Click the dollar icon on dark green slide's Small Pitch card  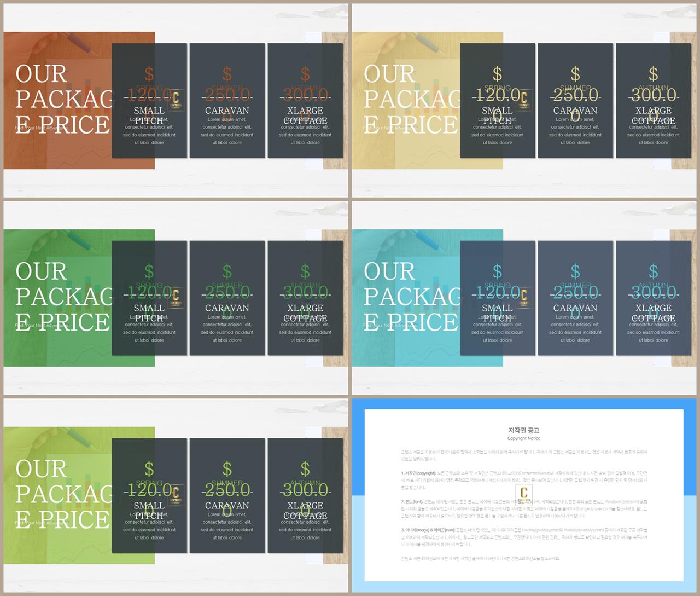pos(149,271)
